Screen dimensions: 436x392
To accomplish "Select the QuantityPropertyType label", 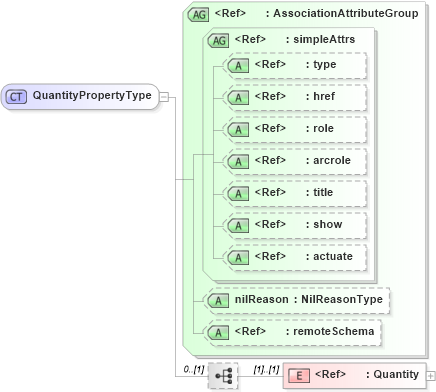I will click(92, 96).
